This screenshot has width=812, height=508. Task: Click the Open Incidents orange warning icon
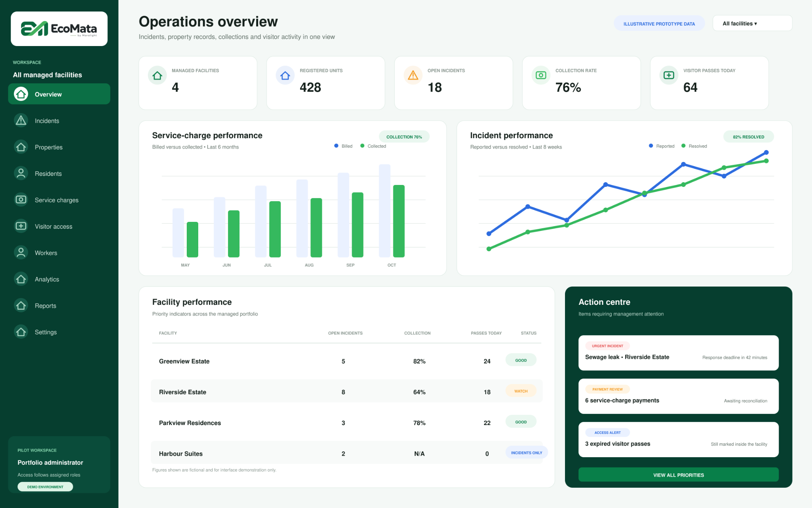[x=413, y=75]
